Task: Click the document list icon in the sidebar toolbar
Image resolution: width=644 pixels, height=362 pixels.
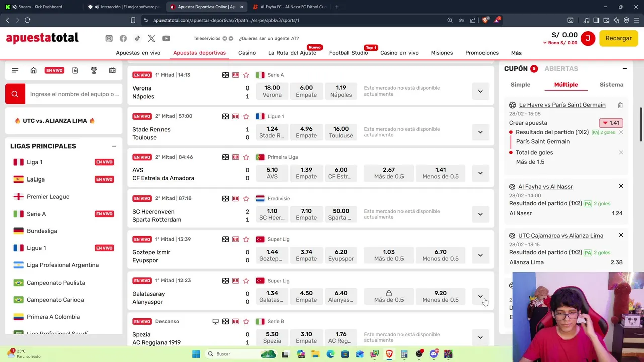Action: 75,70
